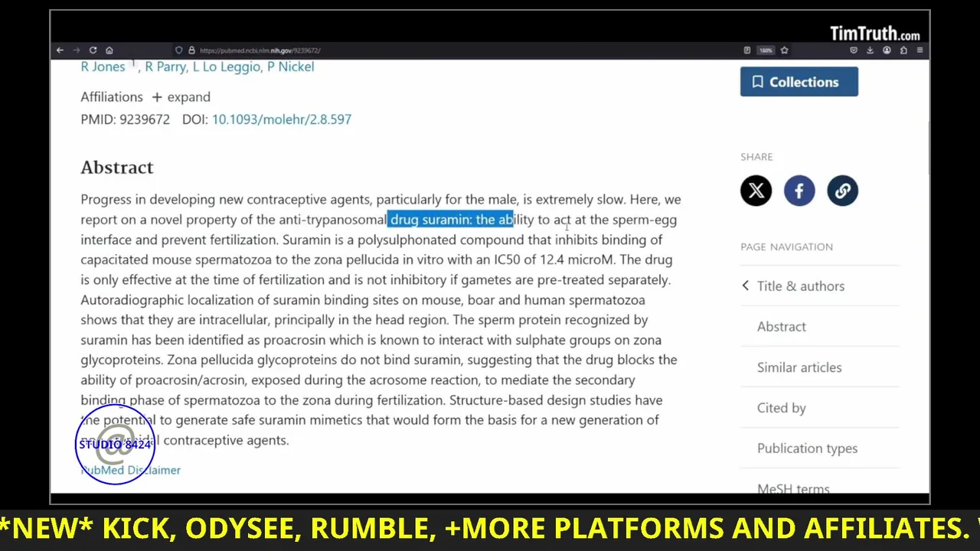Open the Pocket save icon

point(854,51)
